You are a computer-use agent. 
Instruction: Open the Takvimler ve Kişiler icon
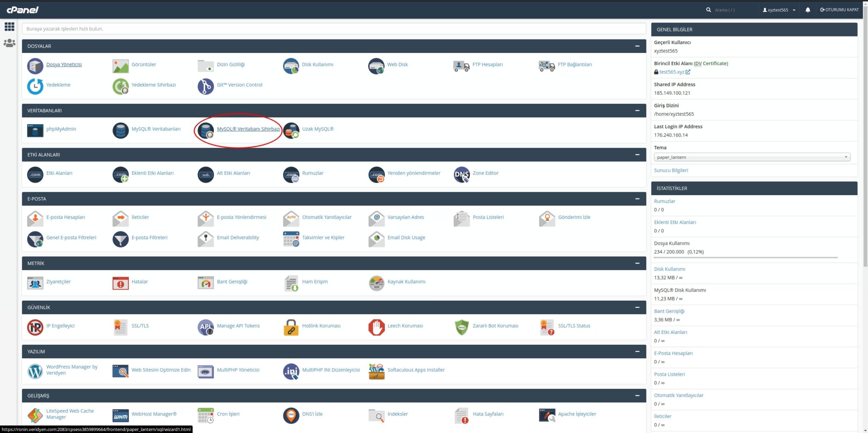(x=291, y=239)
